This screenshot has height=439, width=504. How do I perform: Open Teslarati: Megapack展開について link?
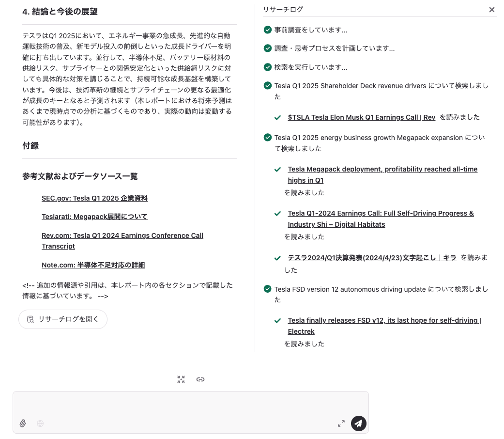tap(94, 217)
